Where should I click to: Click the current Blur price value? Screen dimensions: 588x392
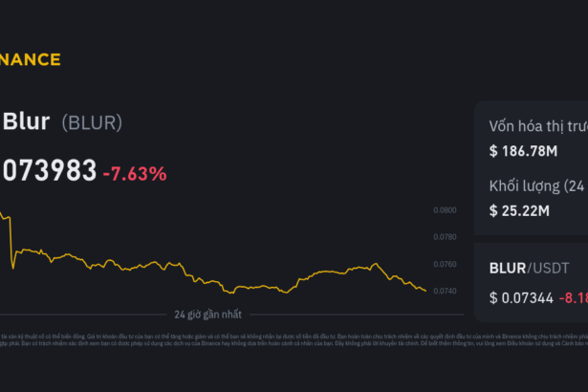coord(48,172)
